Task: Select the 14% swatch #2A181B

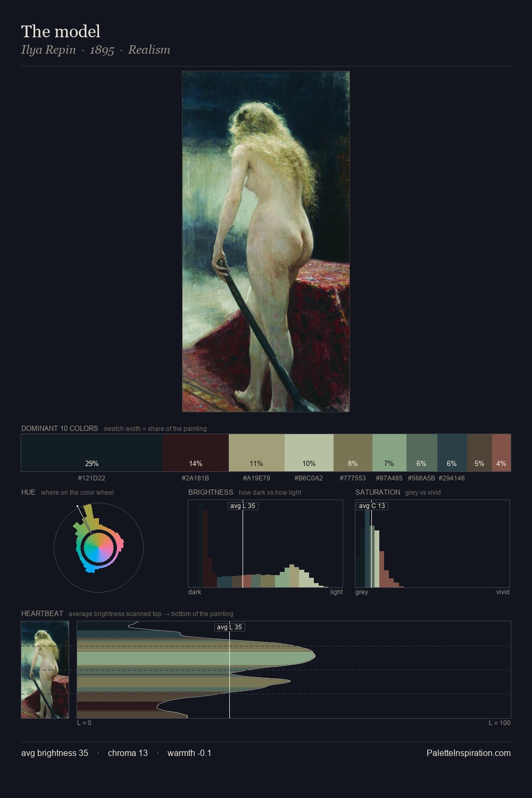Action: (x=196, y=453)
